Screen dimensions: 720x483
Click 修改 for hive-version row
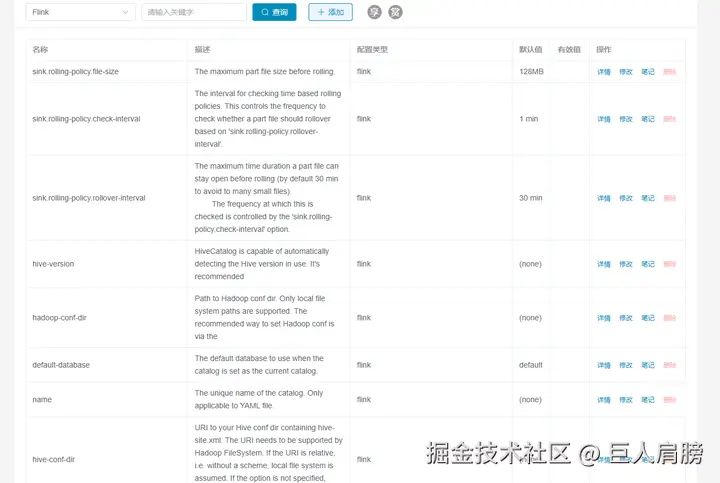point(626,264)
